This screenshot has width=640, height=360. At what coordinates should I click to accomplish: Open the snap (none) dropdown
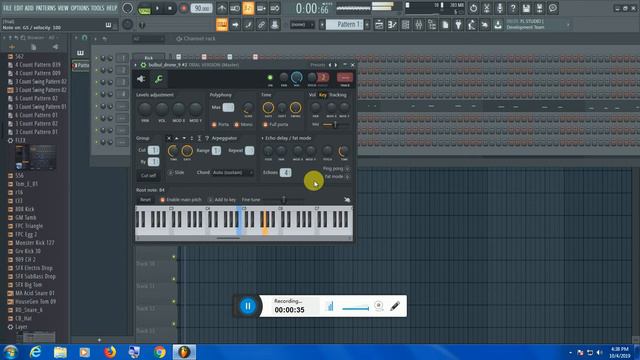(302, 25)
